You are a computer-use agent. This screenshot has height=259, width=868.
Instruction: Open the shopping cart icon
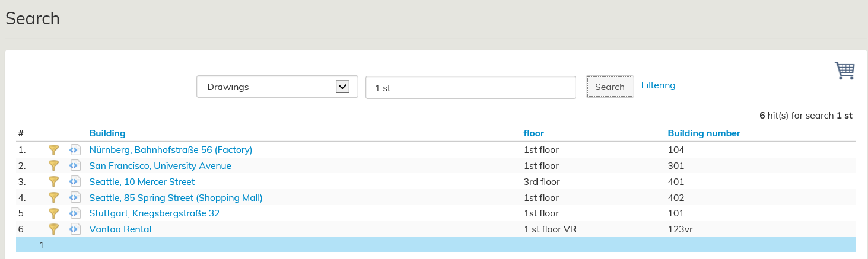(844, 71)
